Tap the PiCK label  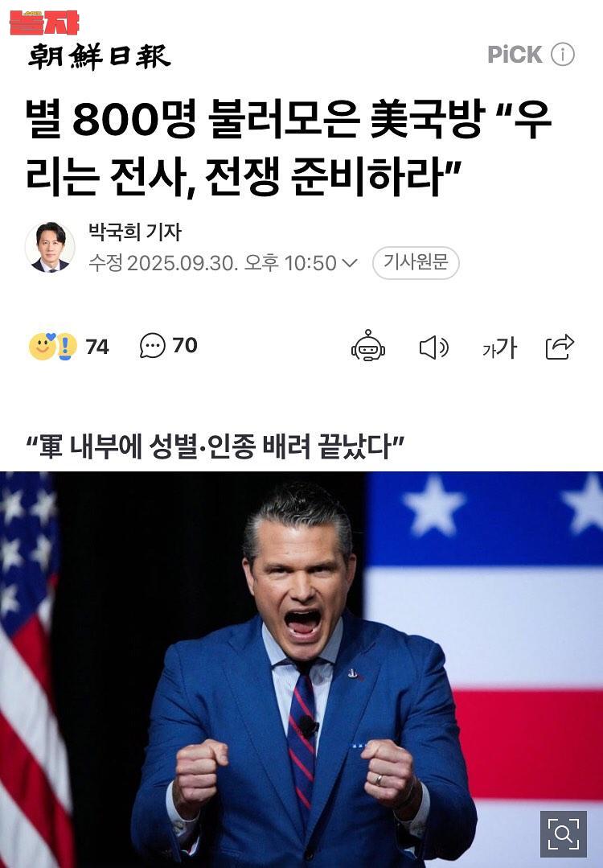515,54
